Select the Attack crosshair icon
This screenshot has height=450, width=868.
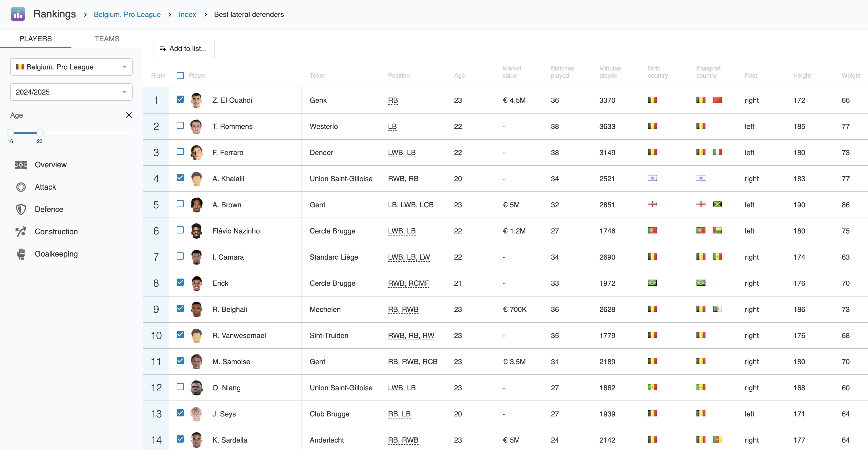tap(21, 187)
